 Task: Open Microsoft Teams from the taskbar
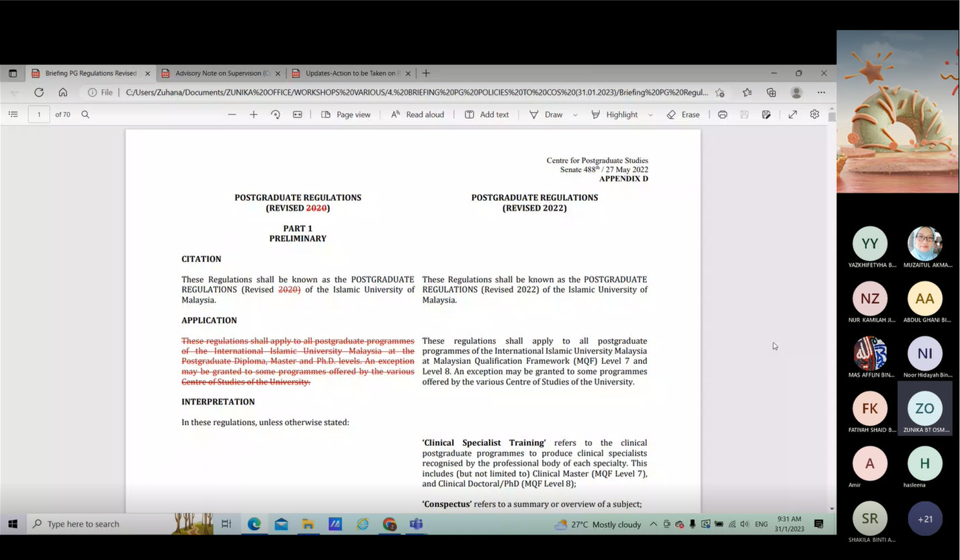pyautogui.click(x=417, y=524)
